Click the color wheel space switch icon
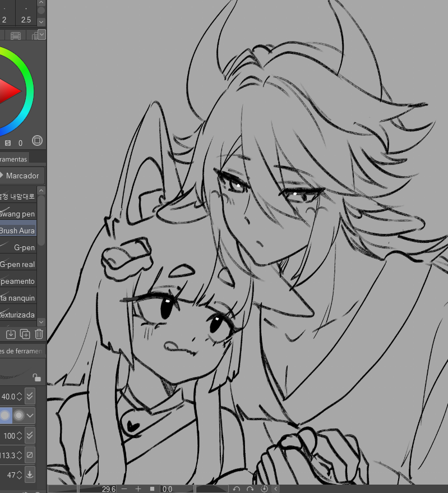448x493 pixels. coord(37,141)
